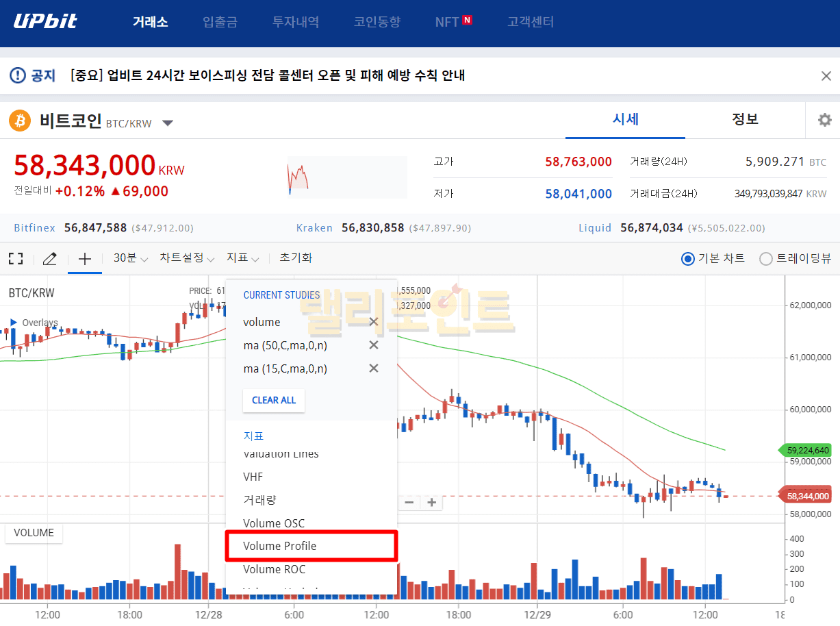
Task: Select 트레이딩뷰 radio button
Action: click(x=766, y=259)
